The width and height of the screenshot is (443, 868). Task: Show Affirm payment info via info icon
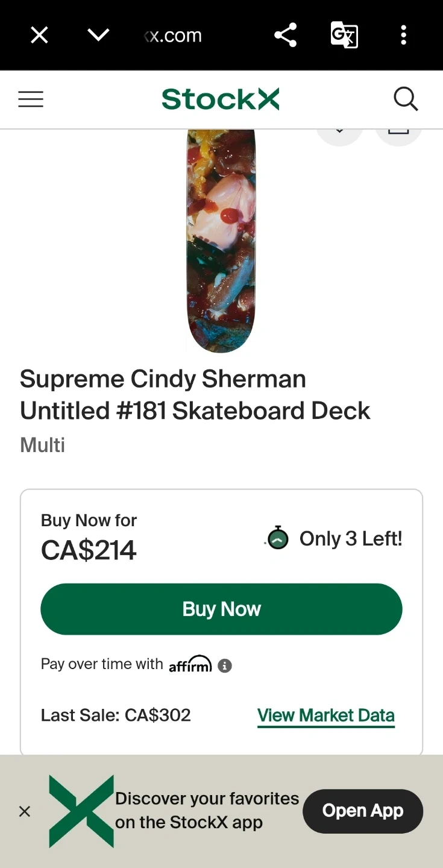point(225,665)
